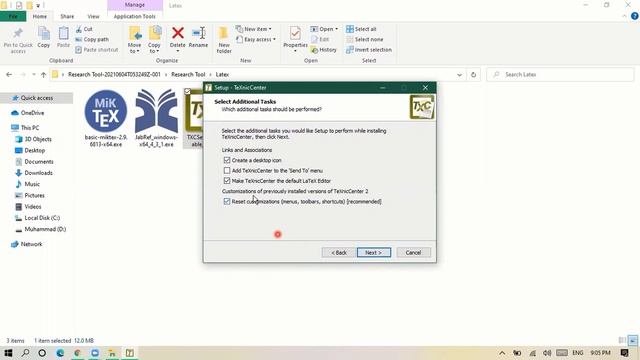The width and height of the screenshot is (640, 360).
Task: Open taskbar Search
Action: 25,353
